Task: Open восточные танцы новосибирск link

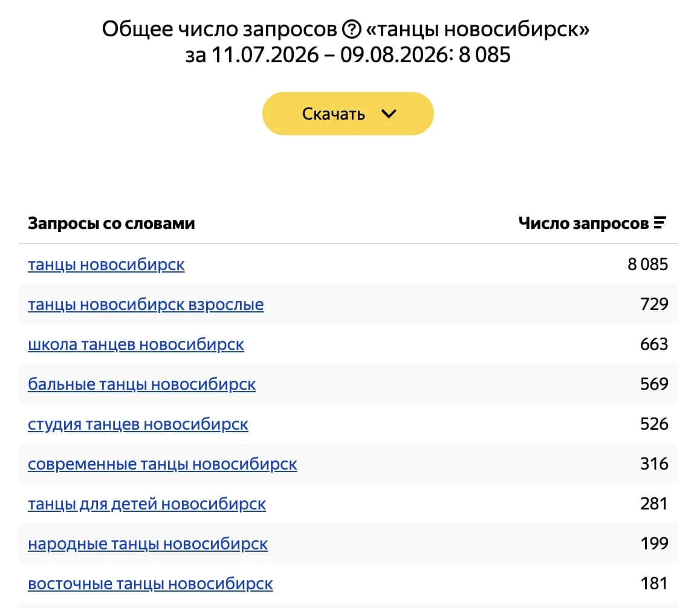Action: point(150,584)
